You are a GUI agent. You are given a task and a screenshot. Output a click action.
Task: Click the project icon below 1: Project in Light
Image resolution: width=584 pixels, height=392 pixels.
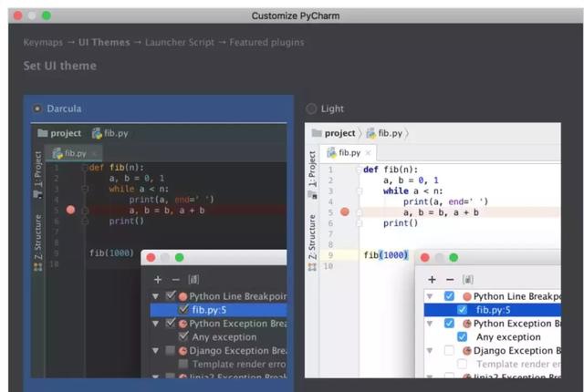[x=312, y=194]
